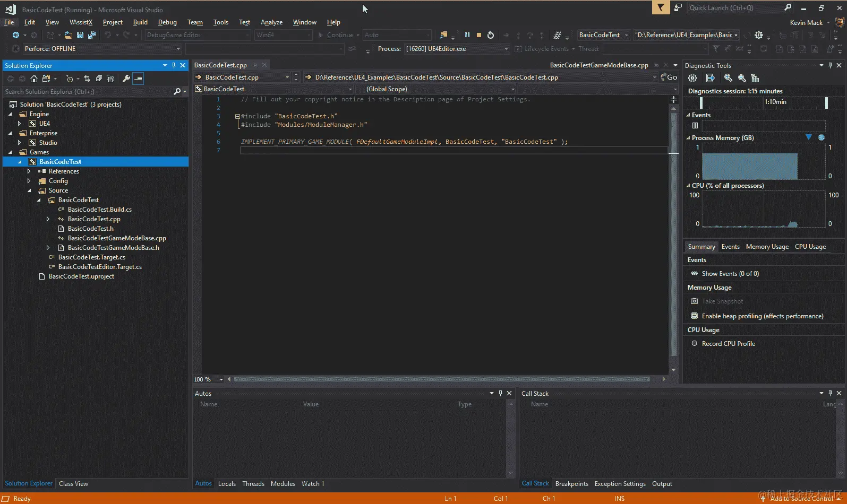
Task: Pin the Call Stack panel
Action: (x=830, y=393)
